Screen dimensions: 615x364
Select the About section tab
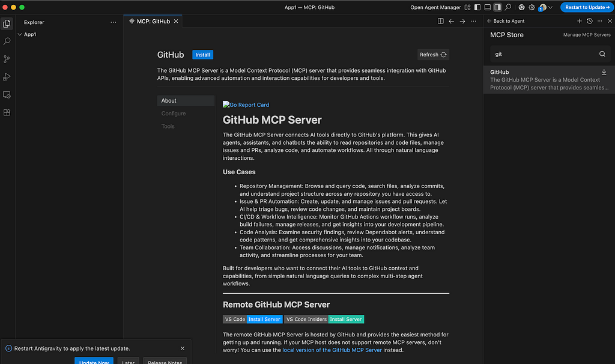pyautogui.click(x=186, y=101)
